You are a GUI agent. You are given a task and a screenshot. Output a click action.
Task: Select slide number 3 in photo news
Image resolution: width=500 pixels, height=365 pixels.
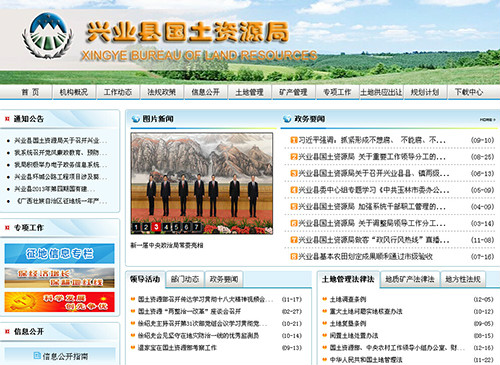(x=156, y=227)
